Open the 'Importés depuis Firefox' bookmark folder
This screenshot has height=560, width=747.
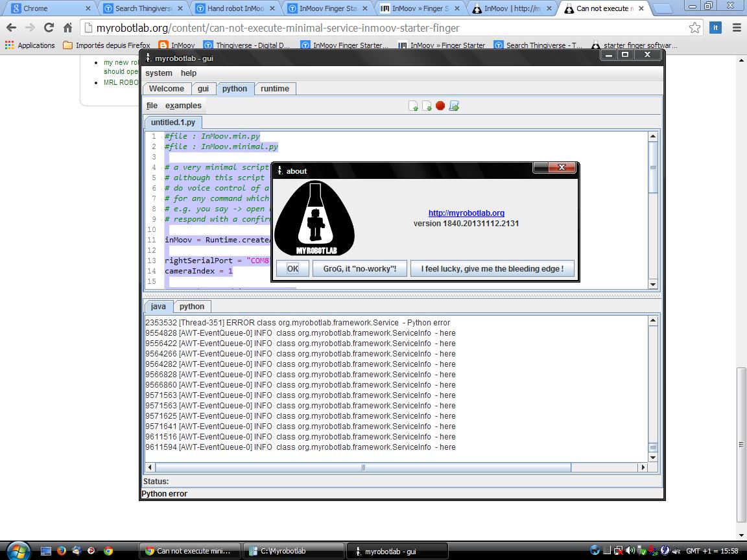coord(107,45)
